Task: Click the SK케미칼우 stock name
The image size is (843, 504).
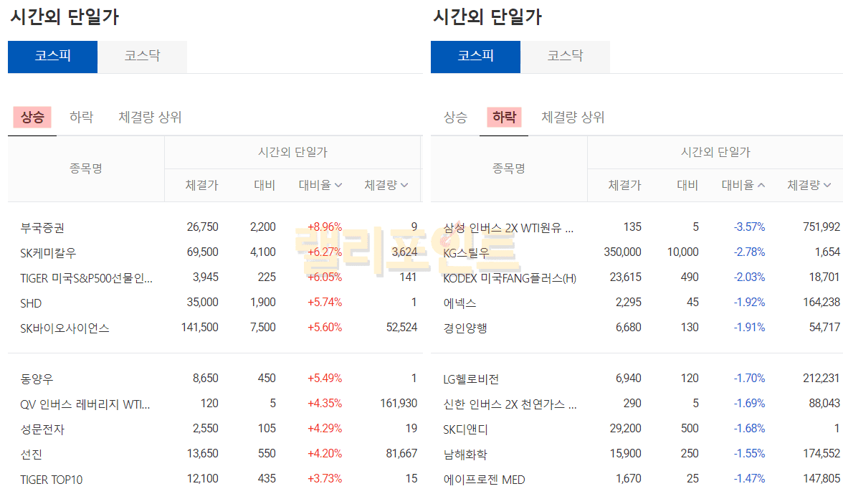Action: (48, 253)
